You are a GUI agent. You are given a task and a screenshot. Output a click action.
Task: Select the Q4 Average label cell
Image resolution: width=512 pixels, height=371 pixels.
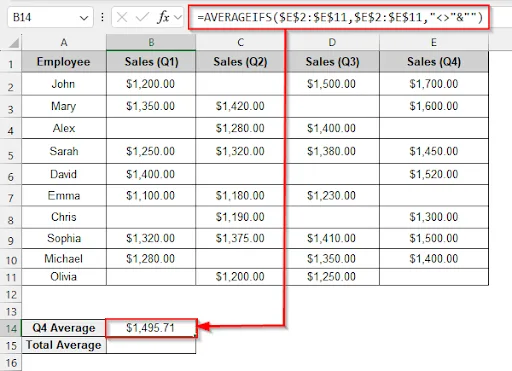[x=64, y=328]
